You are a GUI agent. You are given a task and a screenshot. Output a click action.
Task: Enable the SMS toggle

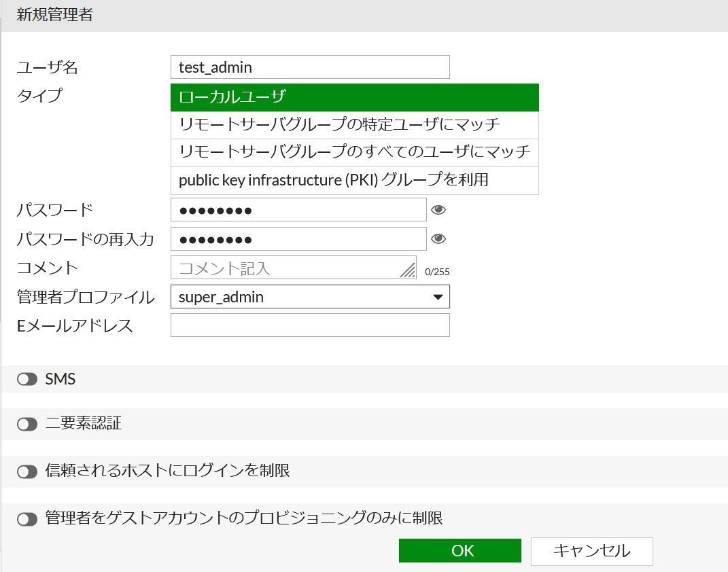(x=26, y=379)
